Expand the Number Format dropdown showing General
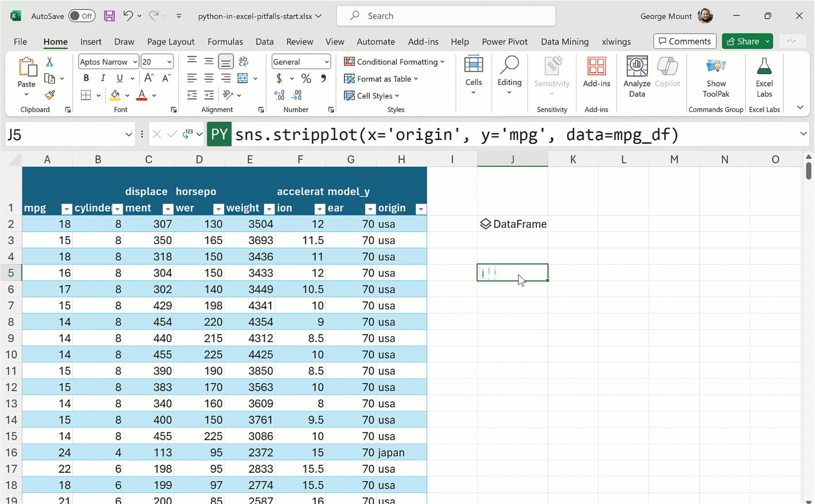The image size is (815, 504). point(326,62)
